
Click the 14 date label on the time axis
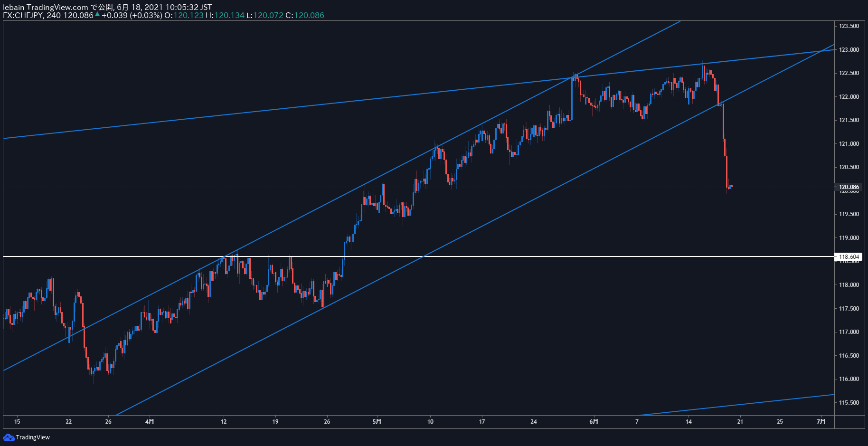(x=689, y=422)
